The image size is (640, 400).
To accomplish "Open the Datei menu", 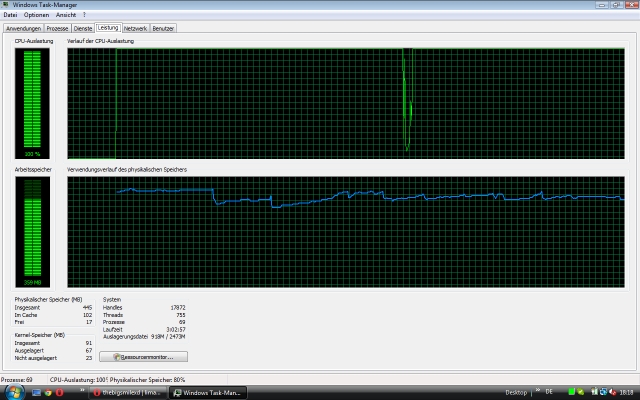I will [x=10, y=15].
